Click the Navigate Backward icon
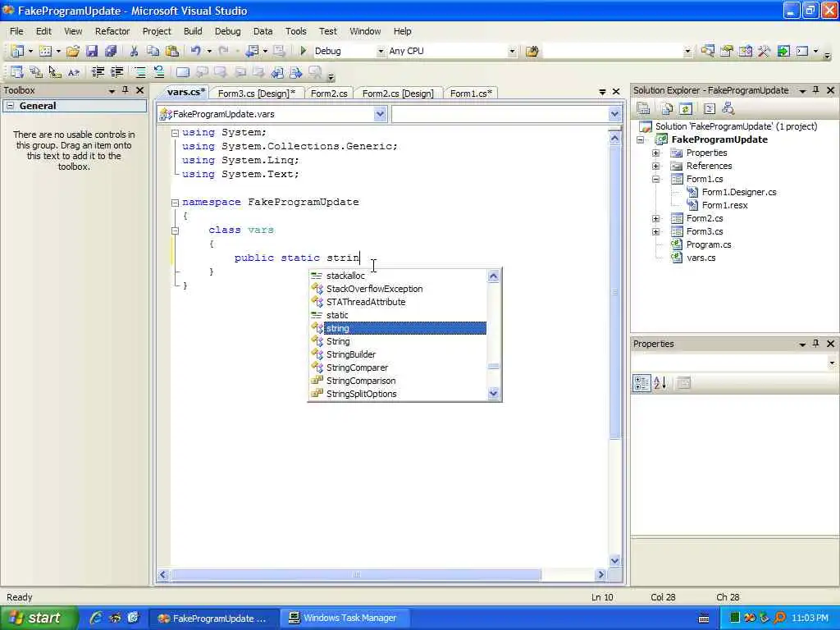 point(252,51)
